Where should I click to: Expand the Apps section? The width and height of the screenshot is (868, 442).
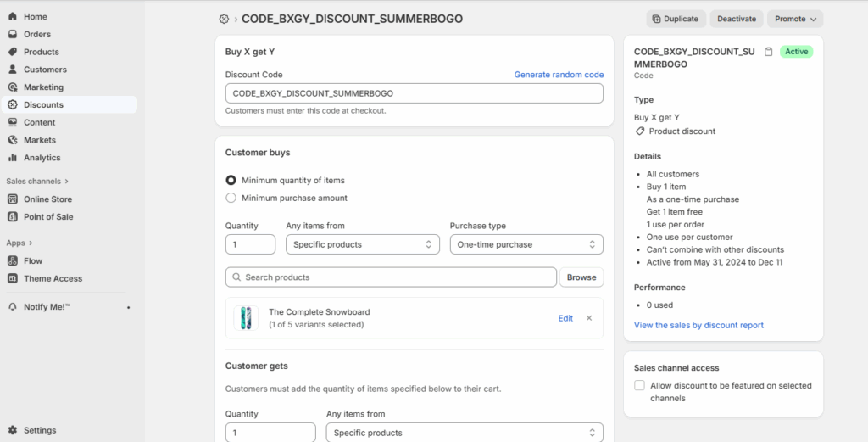[19, 243]
